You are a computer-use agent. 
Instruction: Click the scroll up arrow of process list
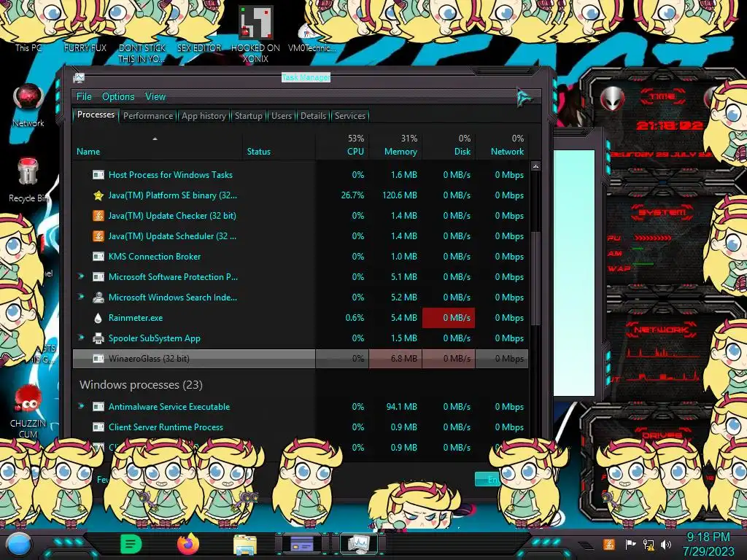coord(536,166)
